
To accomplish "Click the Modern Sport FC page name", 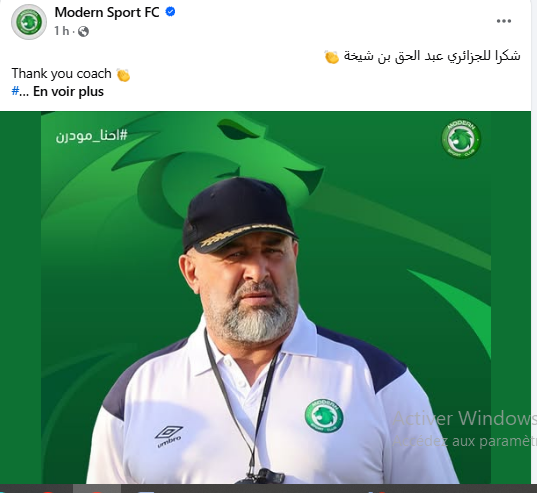I will [x=107, y=12].
